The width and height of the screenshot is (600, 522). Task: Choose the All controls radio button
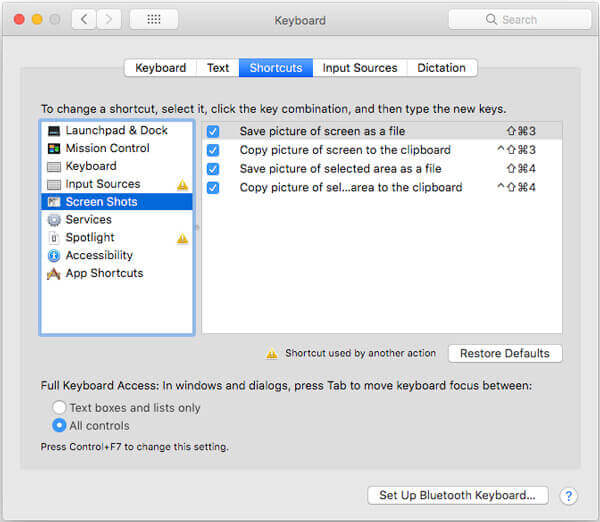pos(60,426)
